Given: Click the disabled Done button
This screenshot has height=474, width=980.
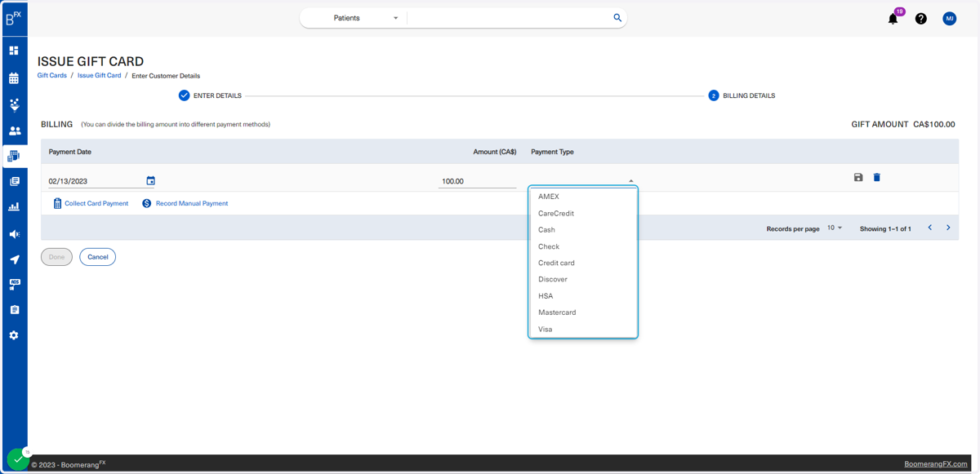Looking at the screenshot, I should coord(56,257).
